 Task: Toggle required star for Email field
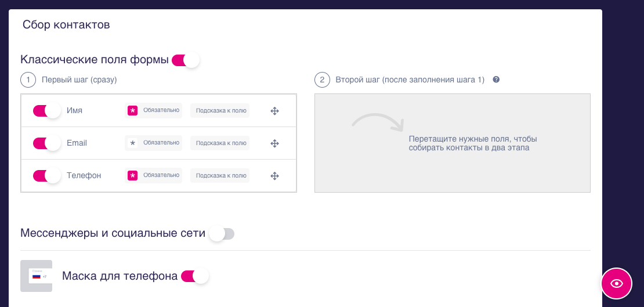(133, 143)
